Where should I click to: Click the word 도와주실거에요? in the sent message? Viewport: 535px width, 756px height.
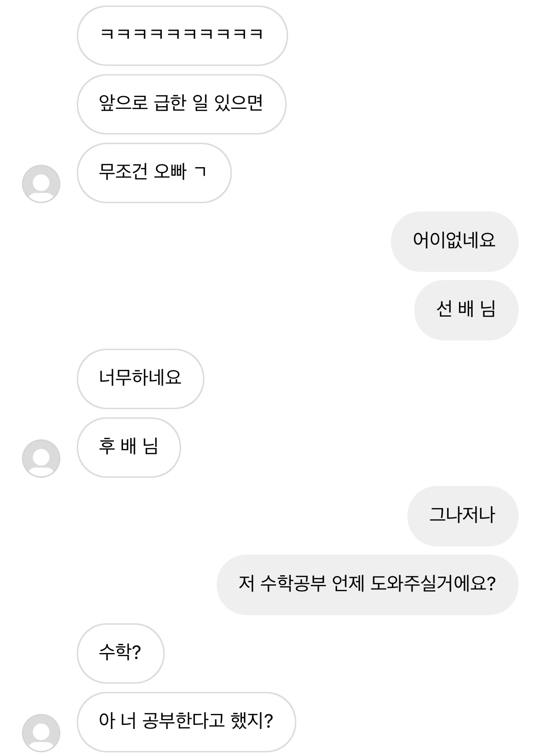coord(433,584)
